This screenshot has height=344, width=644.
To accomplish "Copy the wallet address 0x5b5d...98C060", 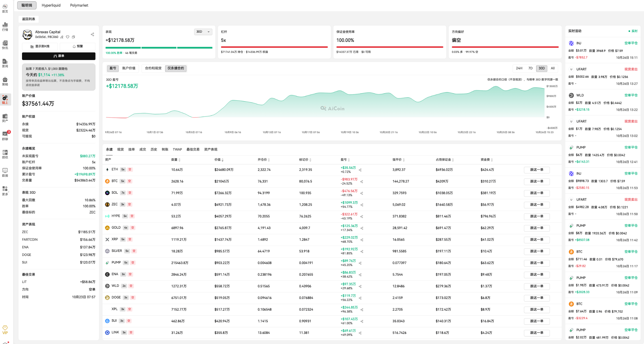I will (x=73, y=37).
